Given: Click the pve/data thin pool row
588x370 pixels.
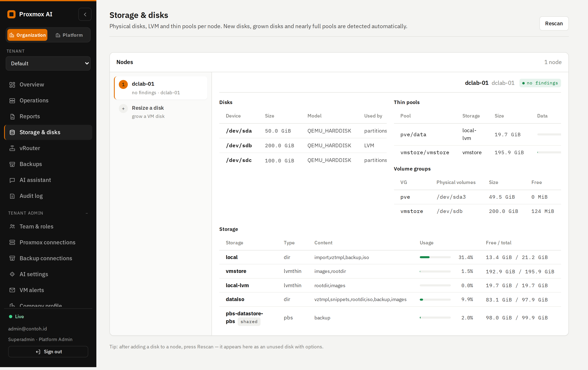Looking at the screenshot, I should [477, 134].
